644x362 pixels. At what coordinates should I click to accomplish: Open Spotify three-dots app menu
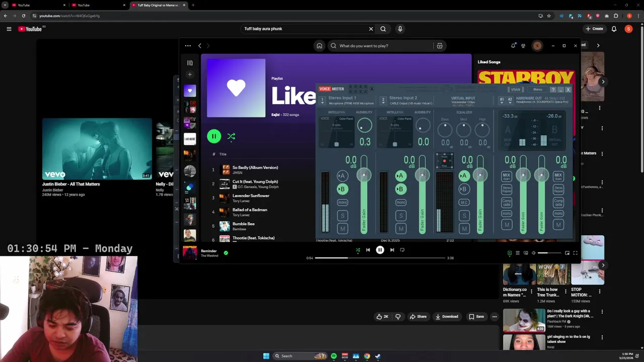[188, 46]
